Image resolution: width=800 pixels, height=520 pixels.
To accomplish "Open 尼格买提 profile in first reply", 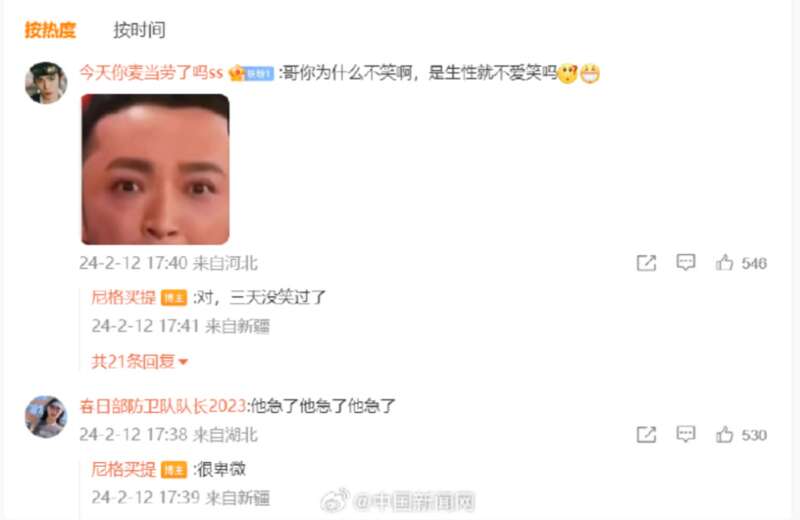I will 123,297.
